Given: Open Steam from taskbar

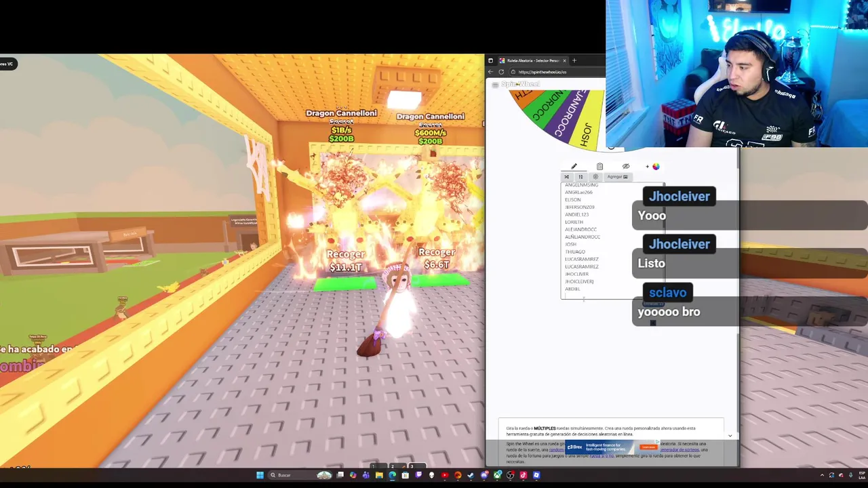Looking at the screenshot, I should coord(471,475).
